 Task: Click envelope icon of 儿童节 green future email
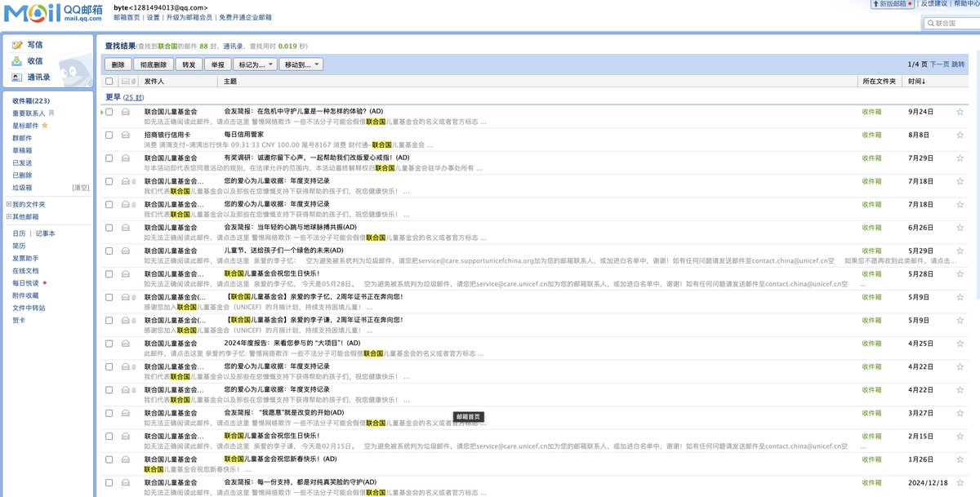coord(125,251)
